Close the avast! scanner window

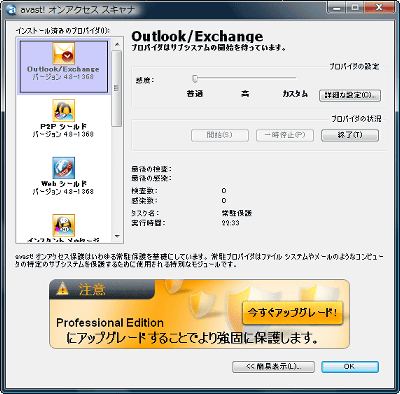[378, 8]
